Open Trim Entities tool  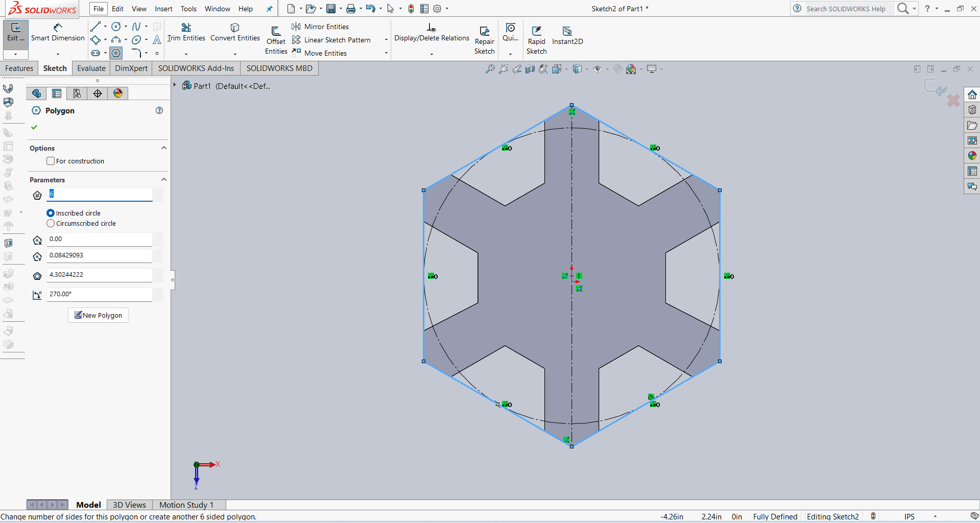186,32
